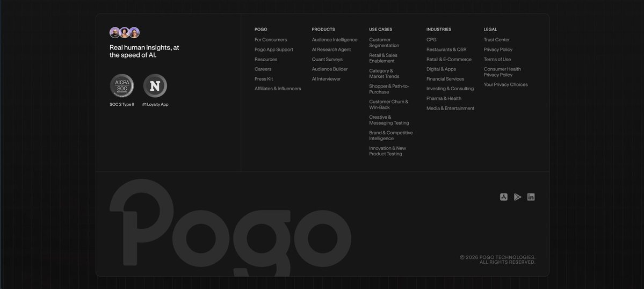Open AI Research Agent link

pos(331,49)
